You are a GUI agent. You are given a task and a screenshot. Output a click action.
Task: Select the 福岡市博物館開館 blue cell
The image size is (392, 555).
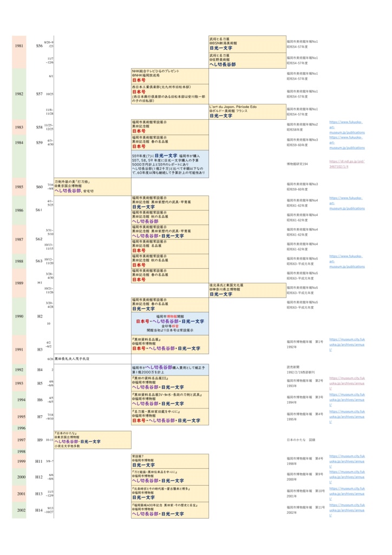click(x=169, y=324)
